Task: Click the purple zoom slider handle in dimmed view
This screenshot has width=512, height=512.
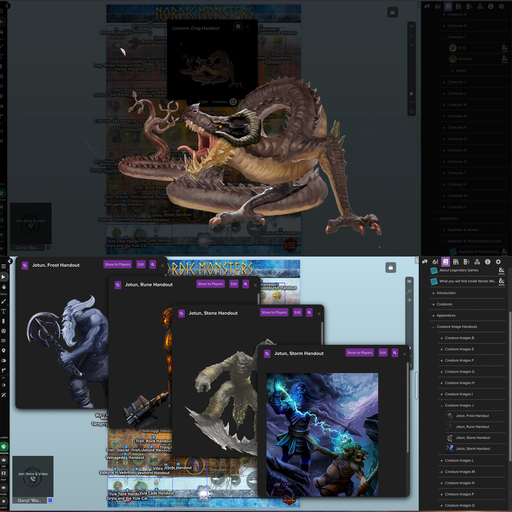Action: 411,94
